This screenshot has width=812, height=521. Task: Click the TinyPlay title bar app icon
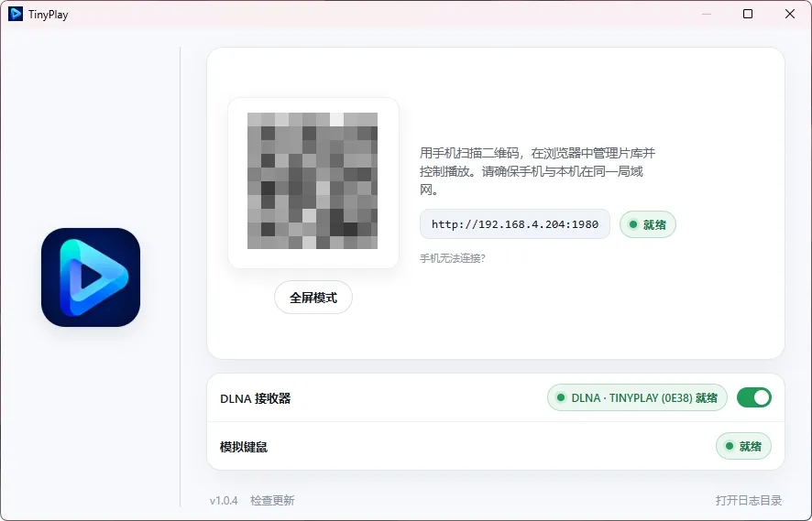[16, 14]
